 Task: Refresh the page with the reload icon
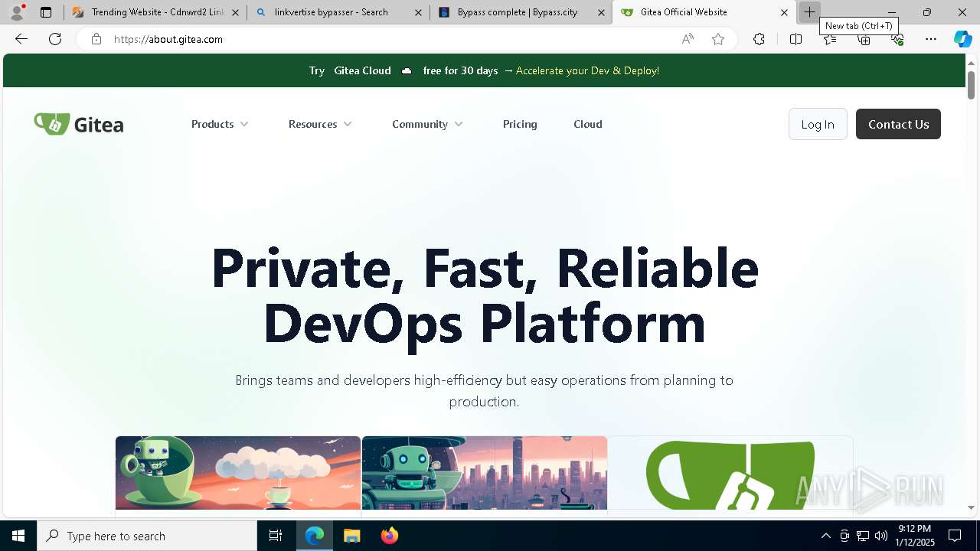55,39
